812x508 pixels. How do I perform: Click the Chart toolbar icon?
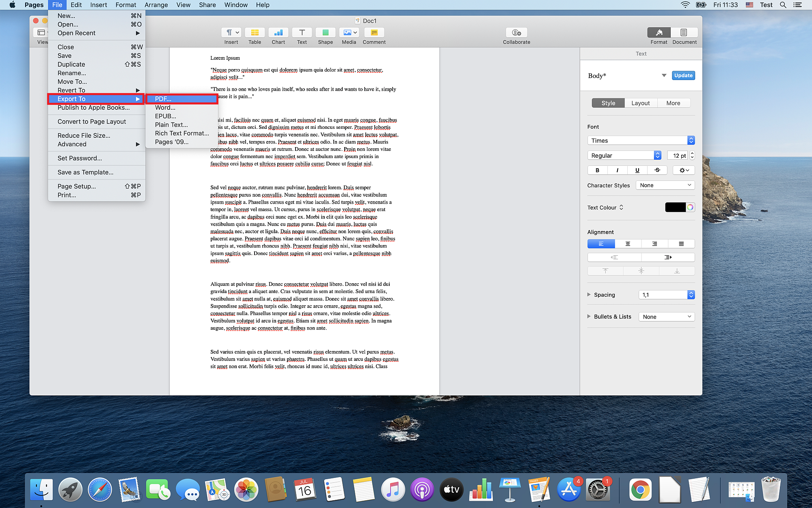278,33
